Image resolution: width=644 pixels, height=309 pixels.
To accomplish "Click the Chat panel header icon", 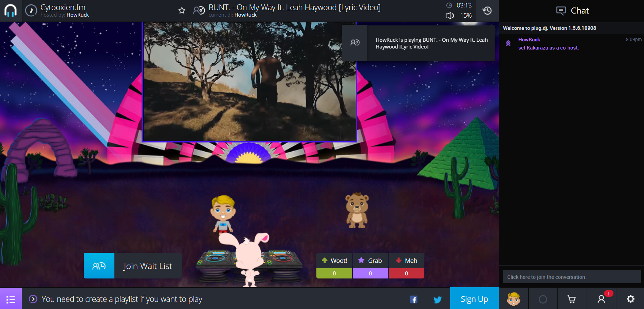I will click(561, 11).
